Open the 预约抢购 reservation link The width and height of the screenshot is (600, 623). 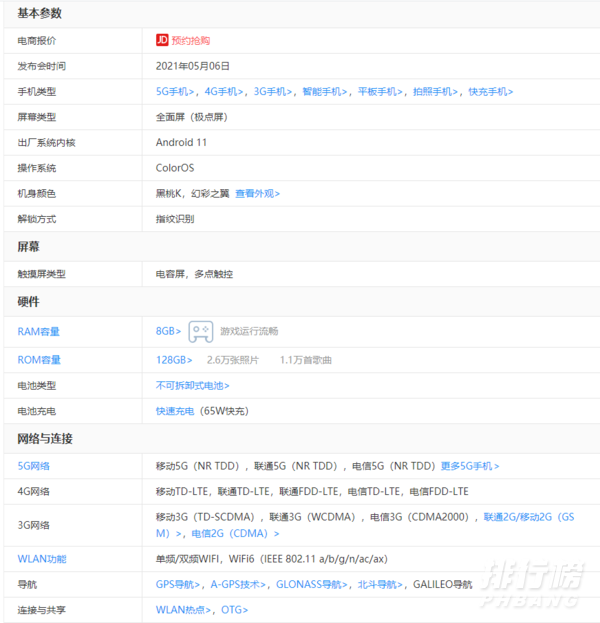pos(191,41)
